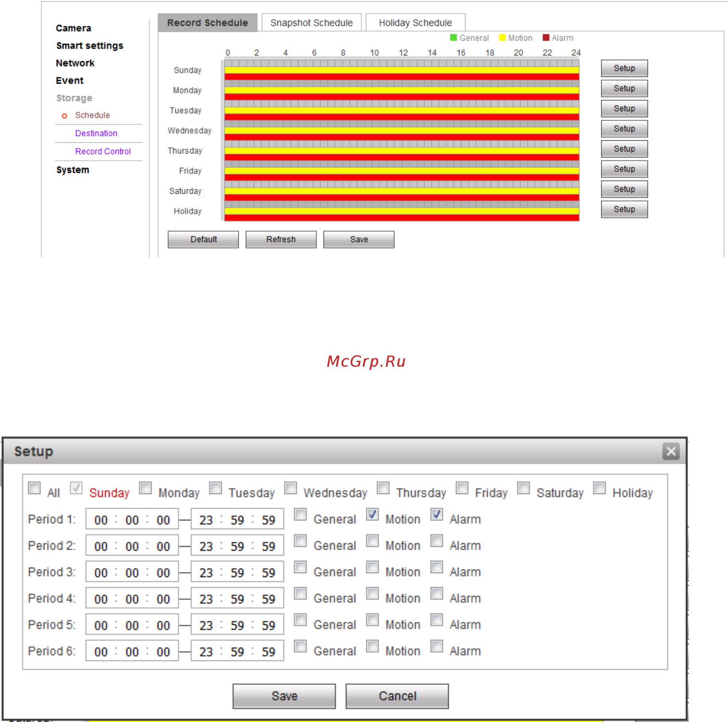Screen dimensions: 728x722
Task: Click the Period 6 start time field
Action: 132,651
